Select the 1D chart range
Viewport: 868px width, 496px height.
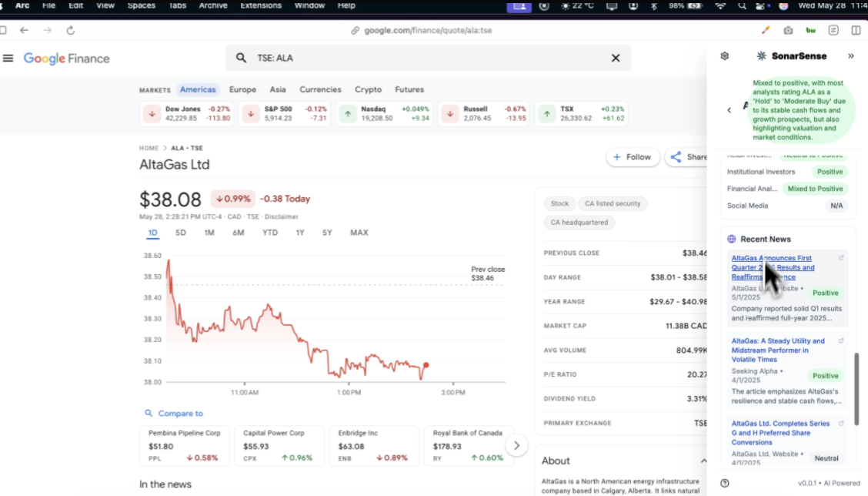pos(153,233)
